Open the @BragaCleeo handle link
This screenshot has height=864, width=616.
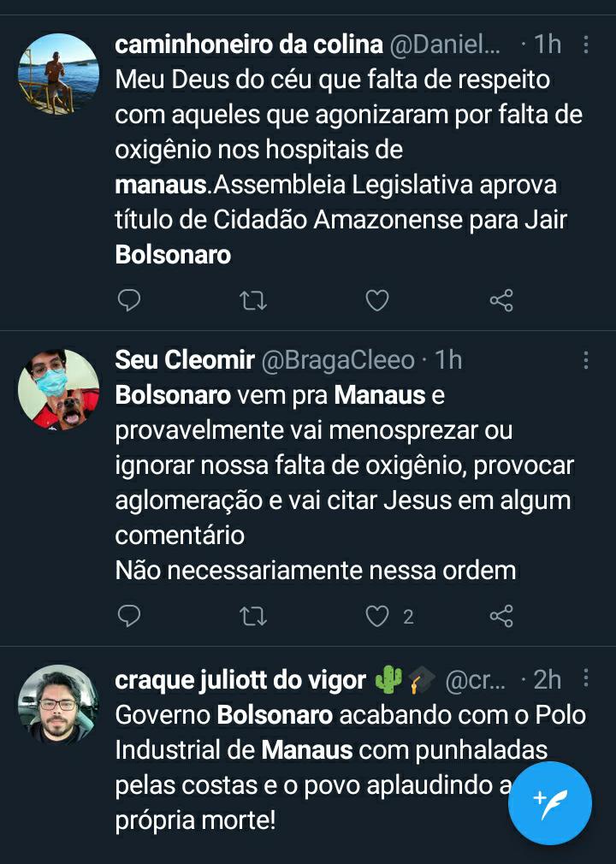click(337, 360)
